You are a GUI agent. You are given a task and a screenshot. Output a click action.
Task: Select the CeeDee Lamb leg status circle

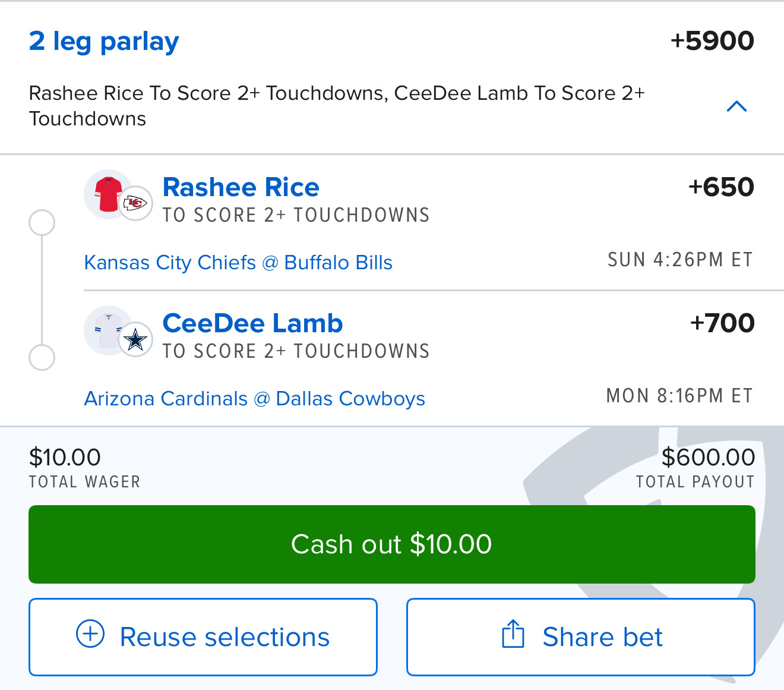pyautogui.click(x=42, y=358)
